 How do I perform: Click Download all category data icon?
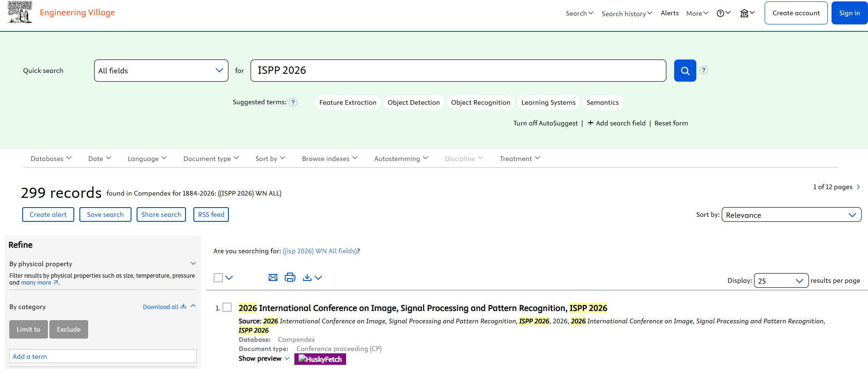[183, 306]
